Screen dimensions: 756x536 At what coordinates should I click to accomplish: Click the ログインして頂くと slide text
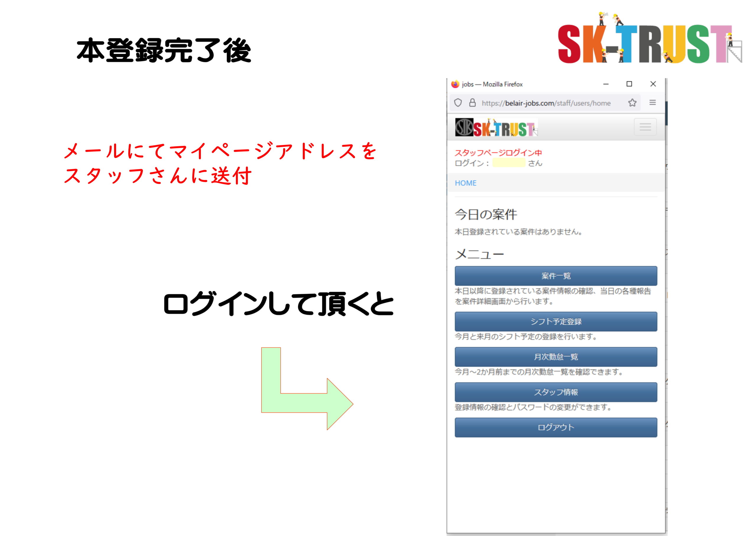pos(278,304)
